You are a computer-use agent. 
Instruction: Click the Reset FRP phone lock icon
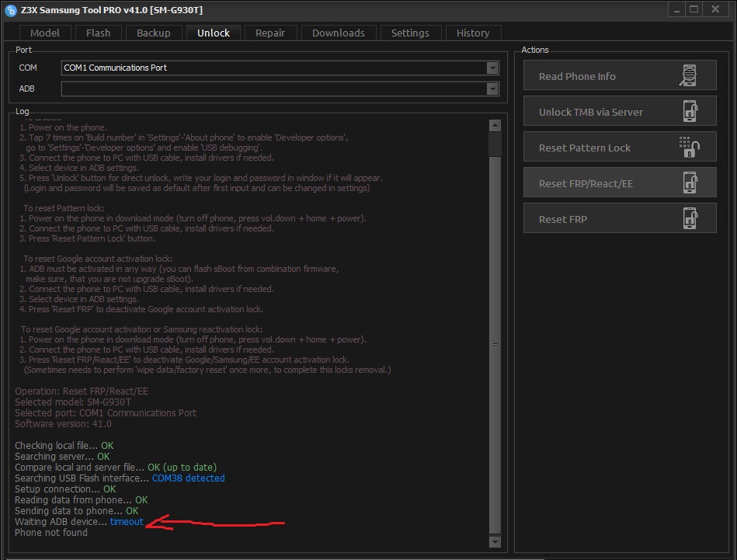(x=690, y=218)
